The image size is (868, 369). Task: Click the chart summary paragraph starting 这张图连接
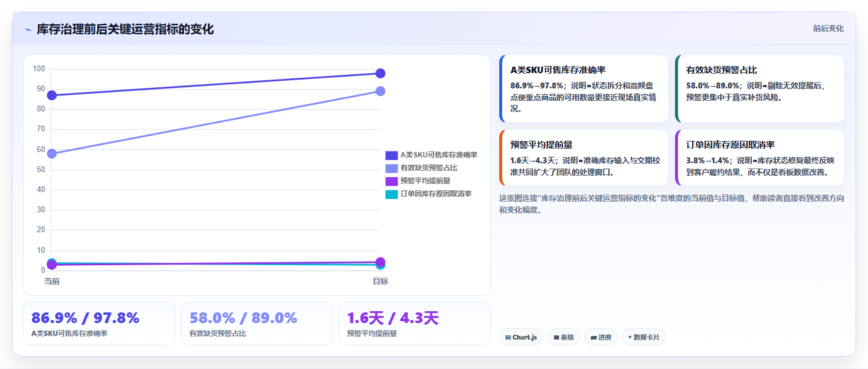(x=672, y=204)
